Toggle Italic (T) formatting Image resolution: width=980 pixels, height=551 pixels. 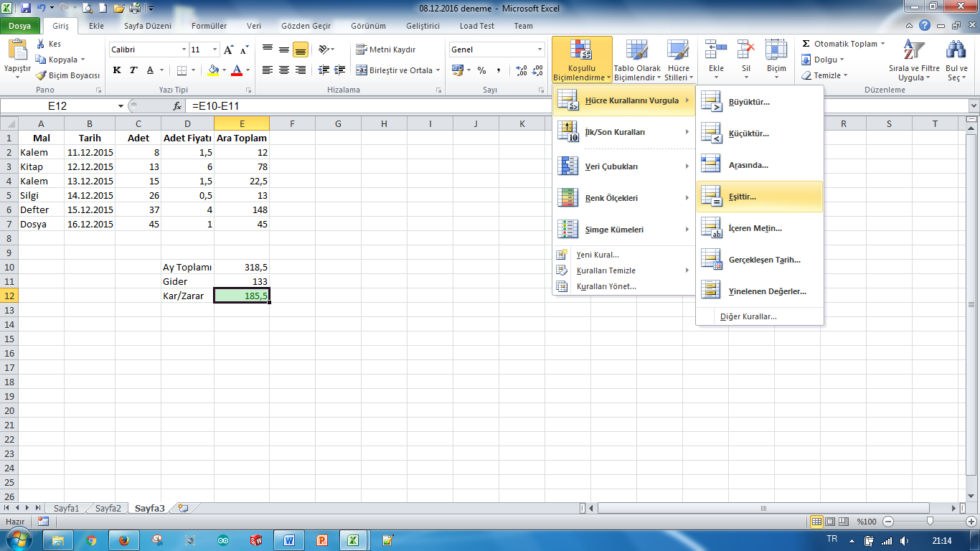tap(133, 70)
